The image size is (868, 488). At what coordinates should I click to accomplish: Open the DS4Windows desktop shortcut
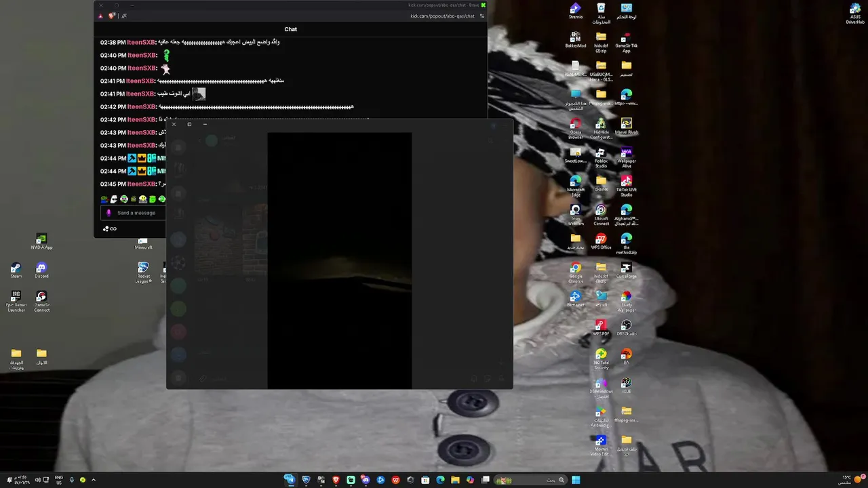pos(601,388)
